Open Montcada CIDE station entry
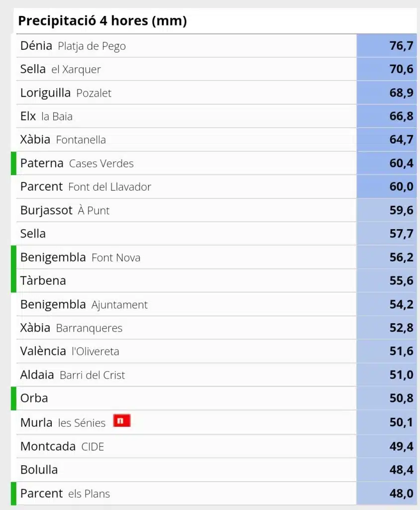 216,447
